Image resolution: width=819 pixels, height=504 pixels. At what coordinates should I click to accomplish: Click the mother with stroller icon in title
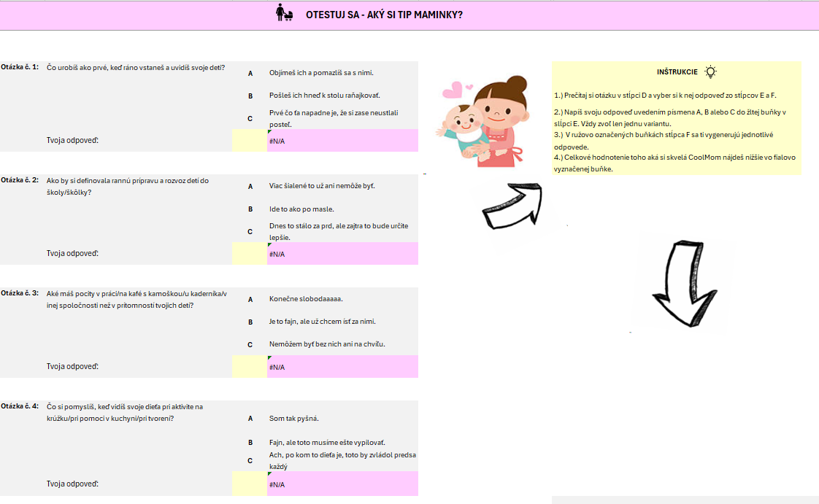pyautogui.click(x=284, y=14)
